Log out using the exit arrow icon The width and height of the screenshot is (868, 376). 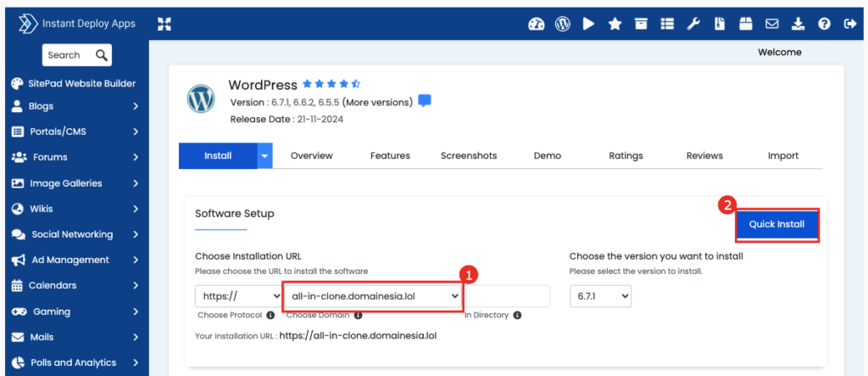click(849, 24)
